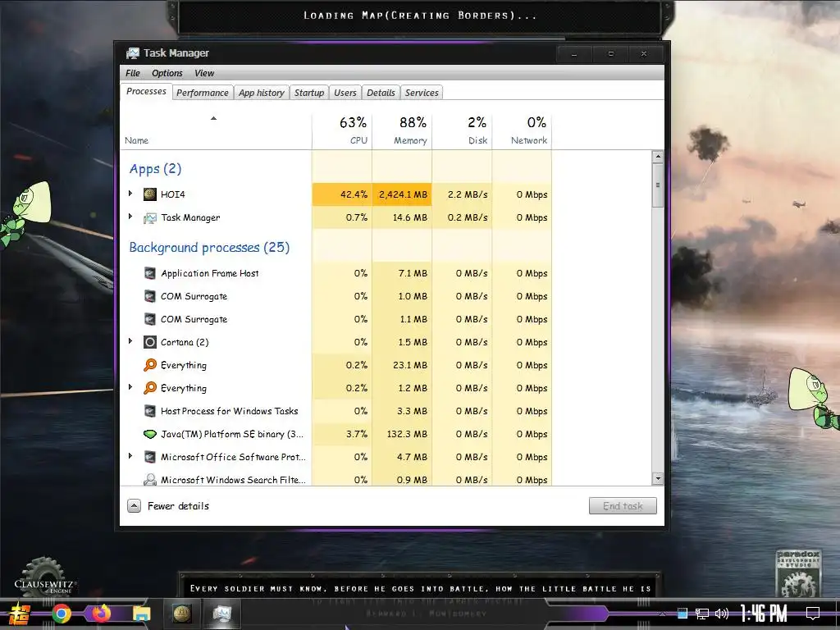Expand the Cortana (2) process group
Image resolution: width=840 pixels, height=630 pixels.
click(x=130, y=340)
